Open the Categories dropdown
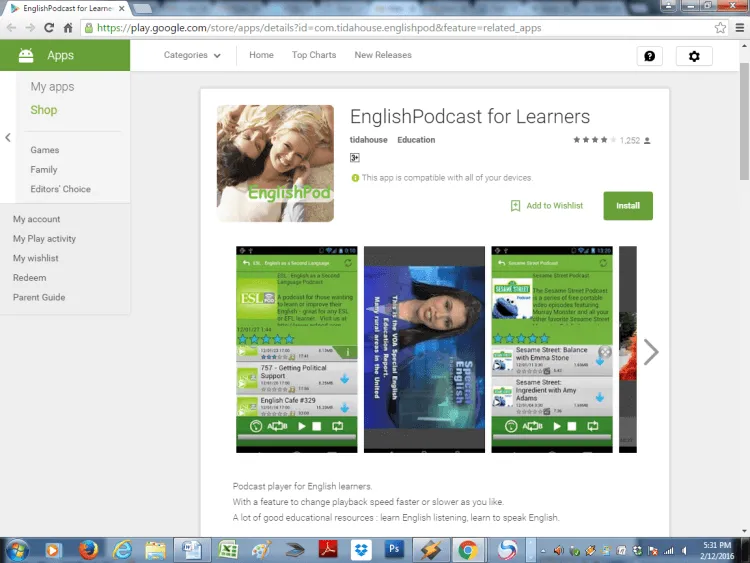 pyautogui.click(x=192, y=55)
